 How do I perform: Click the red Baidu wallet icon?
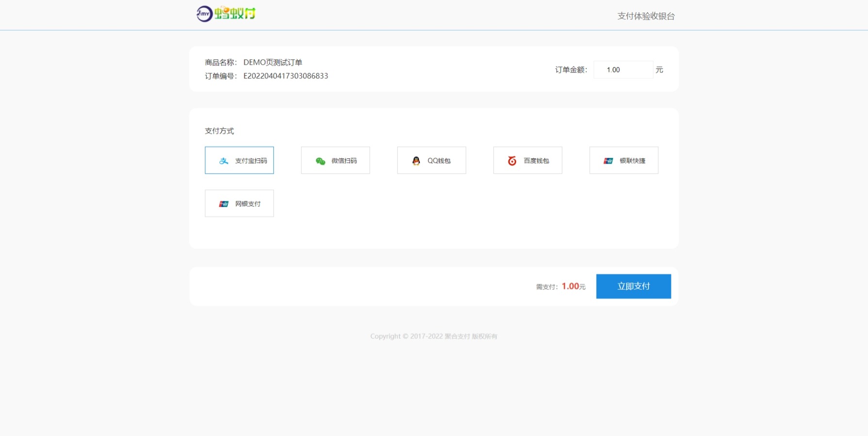coord(512,161)
